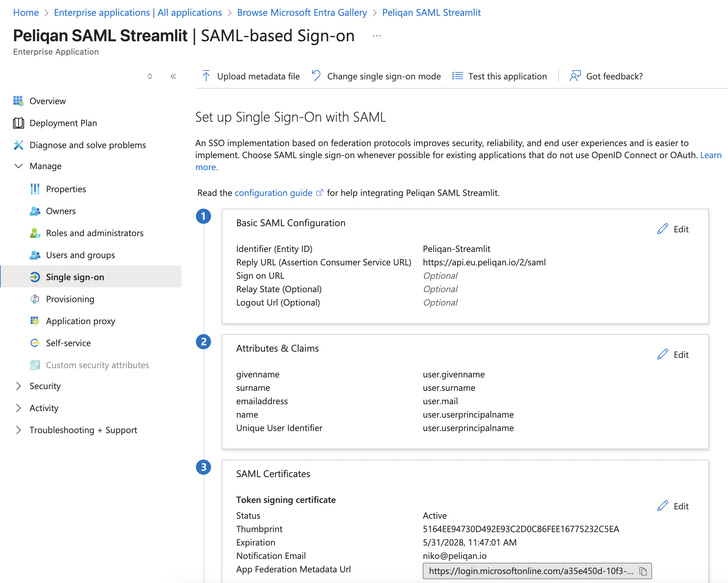This screenshot has height=583, width=728.
Task: Click the Users and groups icon
Action: 35,255
